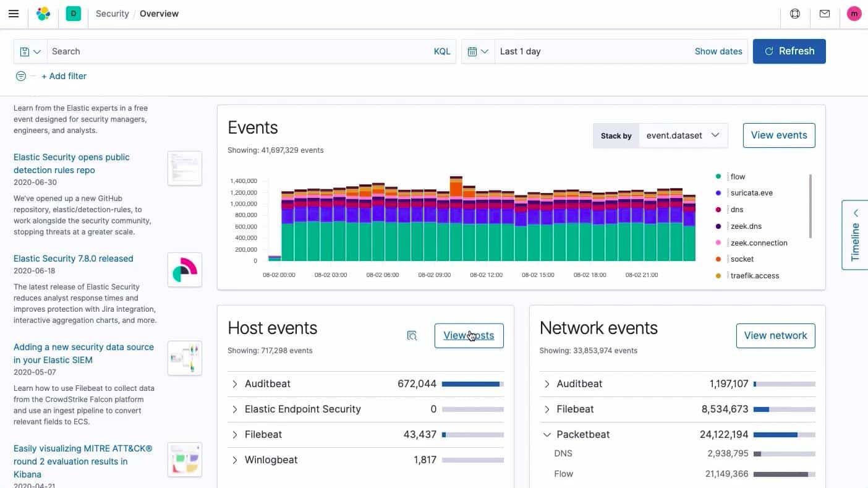Open the Timeline side flyout
The width and height of the screenshot is (868, 488).
[855, 235]
